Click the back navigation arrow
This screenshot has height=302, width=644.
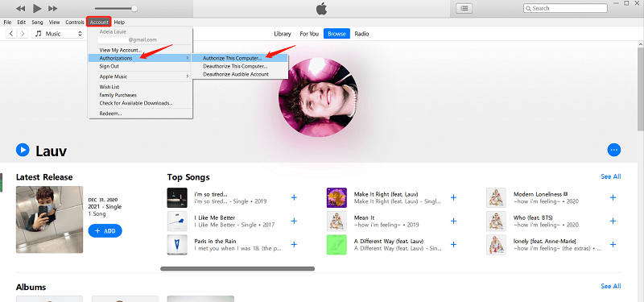pos(11,34)
